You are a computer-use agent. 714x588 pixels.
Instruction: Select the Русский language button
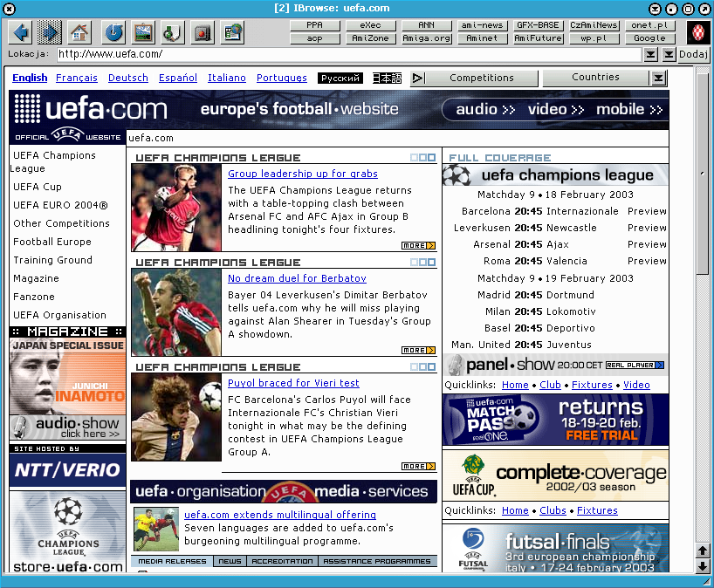click(x=340, y=79)
